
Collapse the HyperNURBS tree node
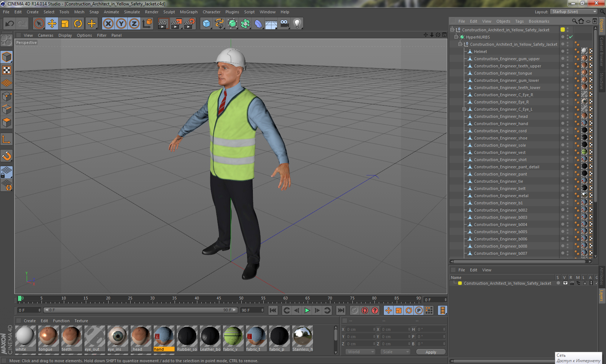point(456,37)
